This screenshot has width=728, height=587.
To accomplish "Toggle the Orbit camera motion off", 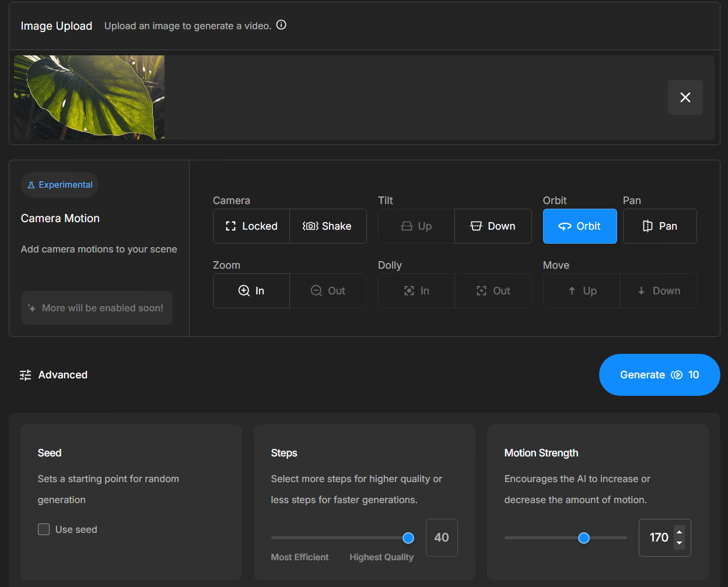I will point(579,226).
